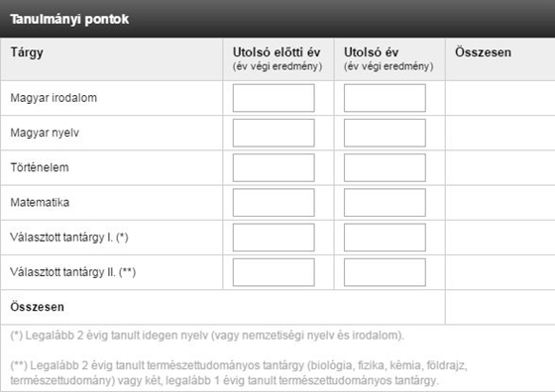This screenshot has width=555, height=392.
Task: Click the bold Összesen row label
Action: click(x=38, y=307)
